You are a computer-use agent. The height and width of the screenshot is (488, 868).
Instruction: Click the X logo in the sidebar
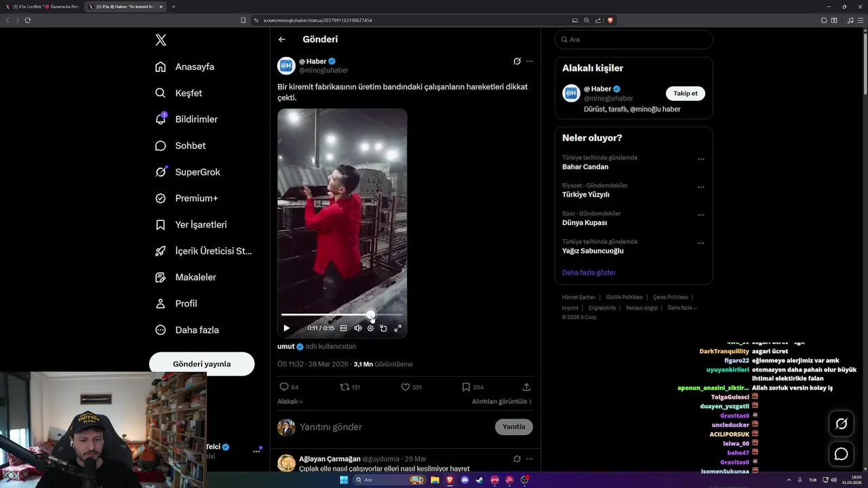pos(161,40)
